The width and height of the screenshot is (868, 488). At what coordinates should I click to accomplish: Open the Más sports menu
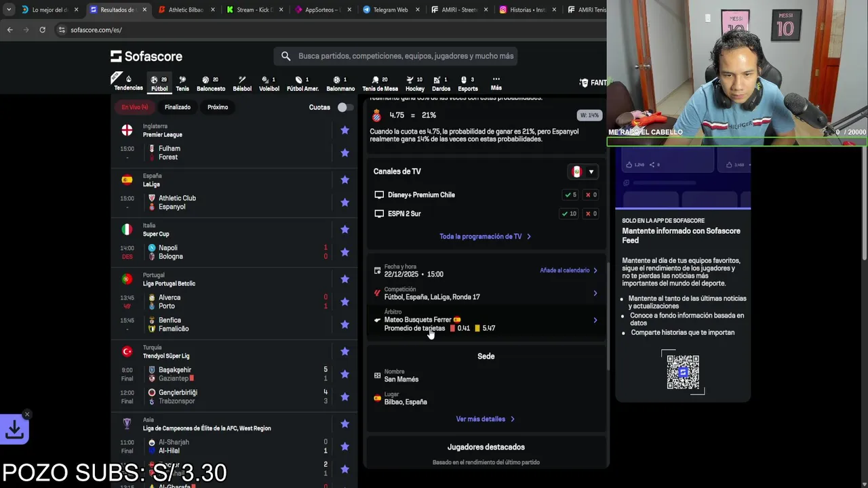point(496,83)
